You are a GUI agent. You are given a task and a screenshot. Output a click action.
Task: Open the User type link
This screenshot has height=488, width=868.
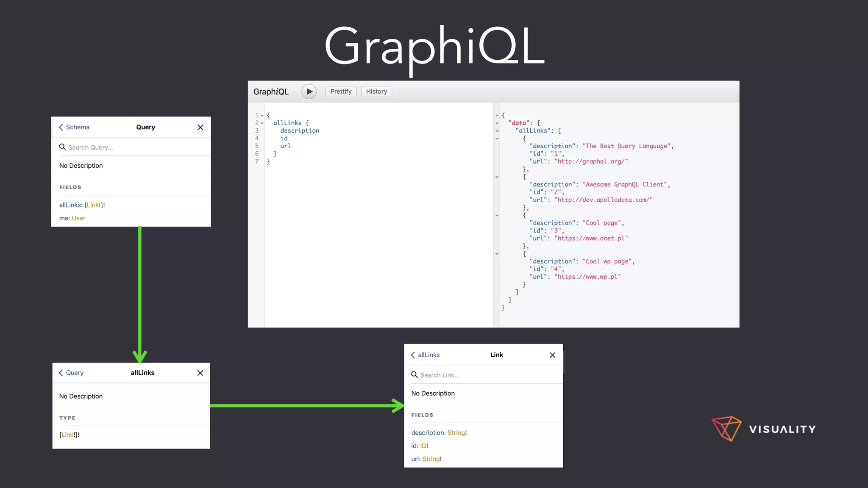(x=78, y=218)
